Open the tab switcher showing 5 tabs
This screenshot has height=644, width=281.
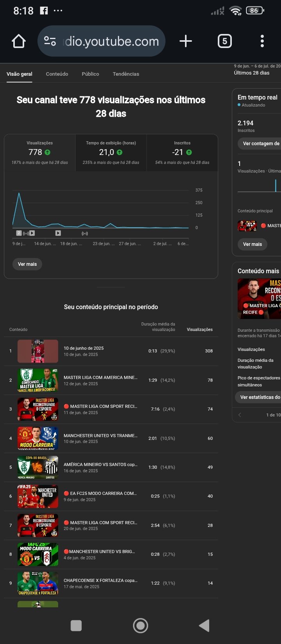click(224, 41)
